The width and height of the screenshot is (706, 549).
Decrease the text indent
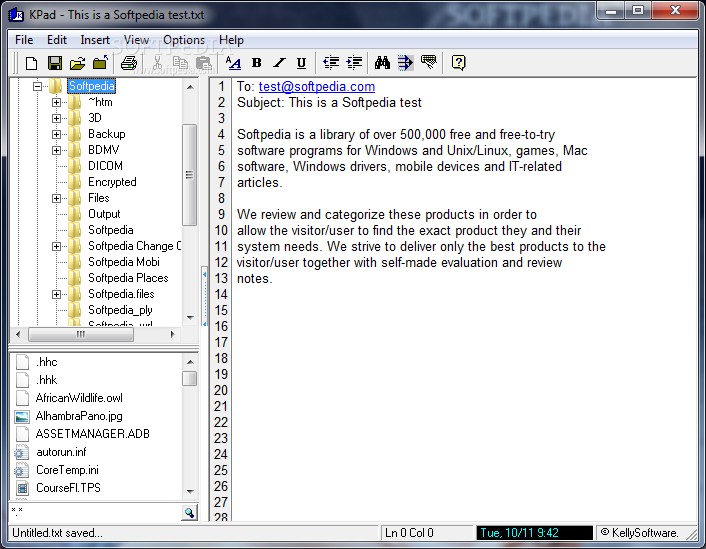tap(331, 63)
